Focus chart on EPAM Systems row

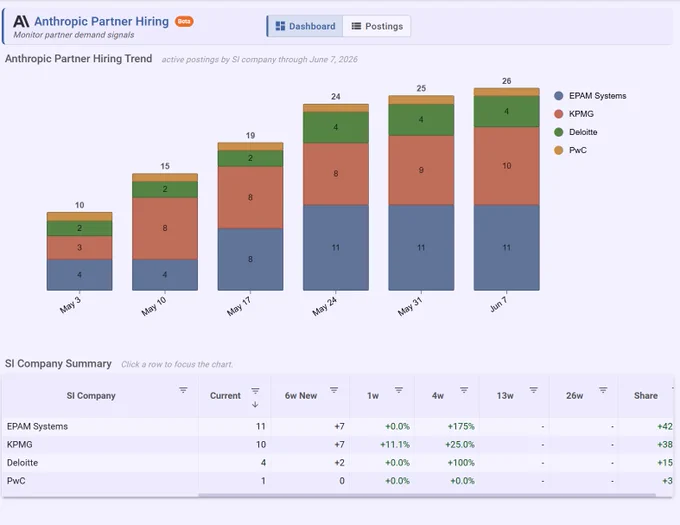pos(337,427)
